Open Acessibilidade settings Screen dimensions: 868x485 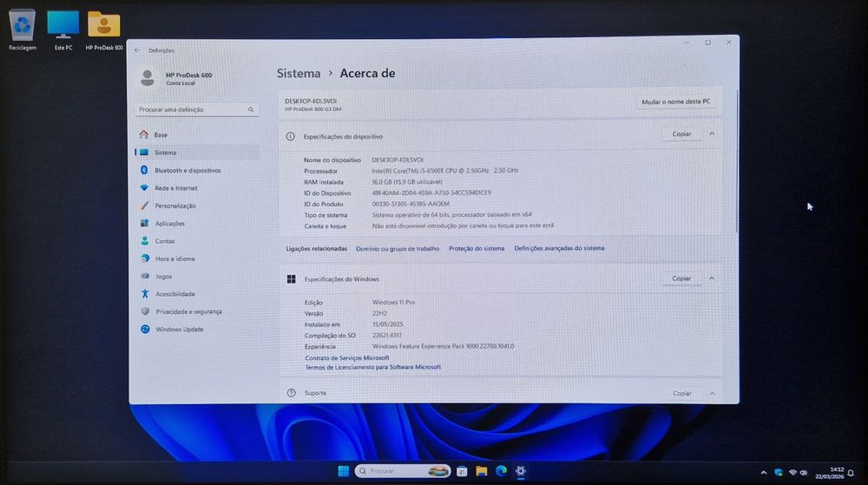pos(175,294)
